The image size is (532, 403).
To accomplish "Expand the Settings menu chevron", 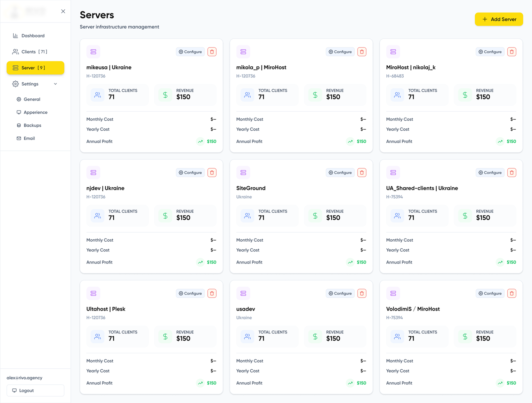I will coord(55,84).
